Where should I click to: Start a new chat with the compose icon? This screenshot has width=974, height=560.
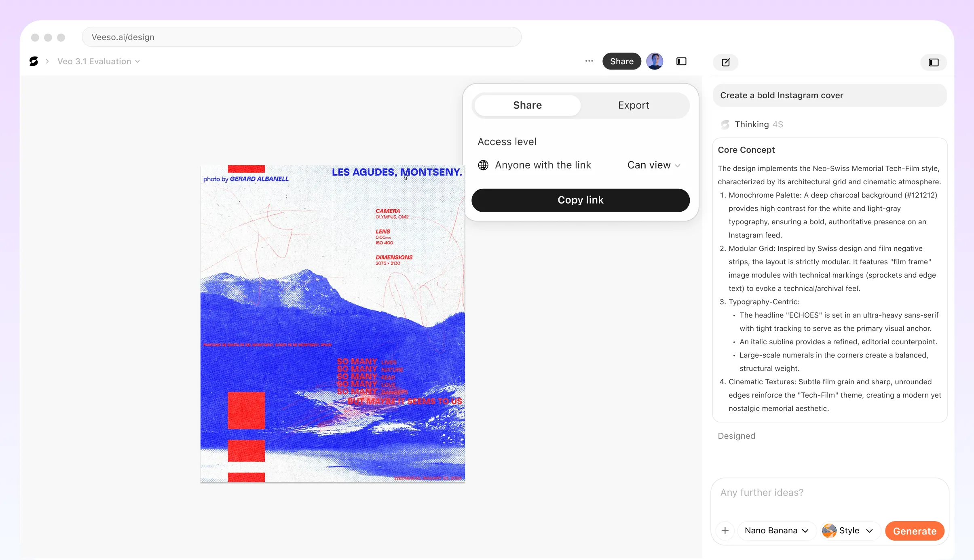(725, 62)
